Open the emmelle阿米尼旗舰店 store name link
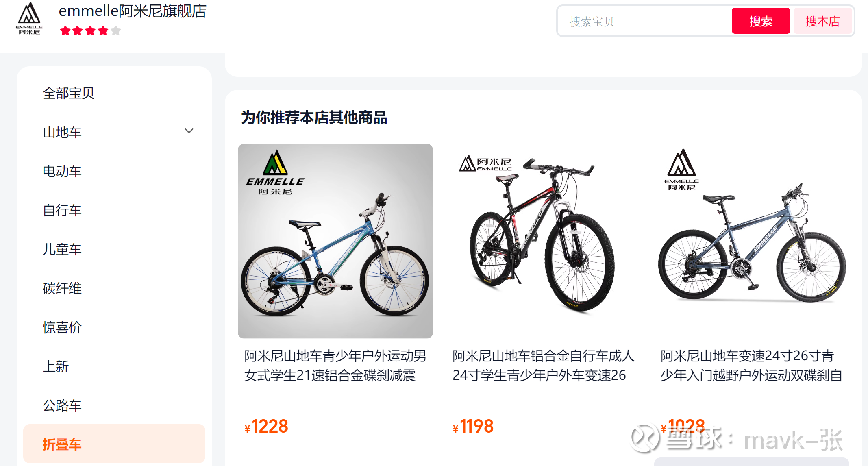This screenshot has width=868, height=466. [133, 11]
